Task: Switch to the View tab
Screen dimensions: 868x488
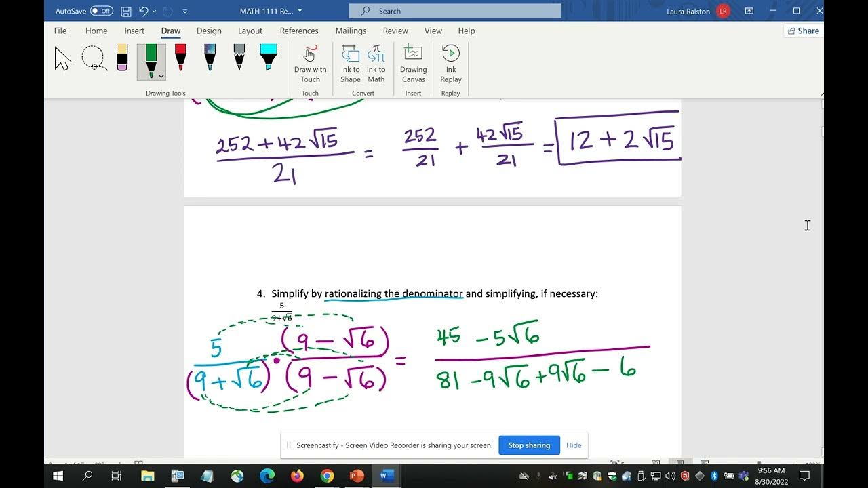Action: tap(433, 30)
